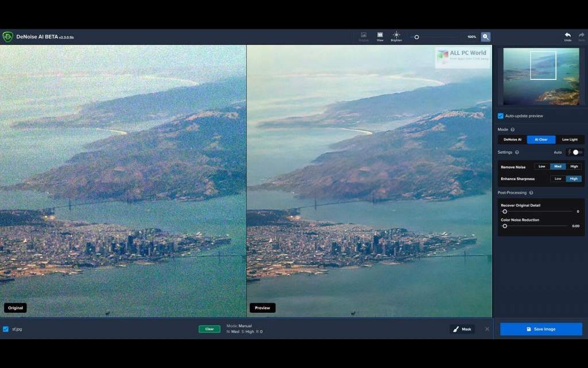Click the Color Noise Reduction slider handle
588x368 pixels.
505,226
